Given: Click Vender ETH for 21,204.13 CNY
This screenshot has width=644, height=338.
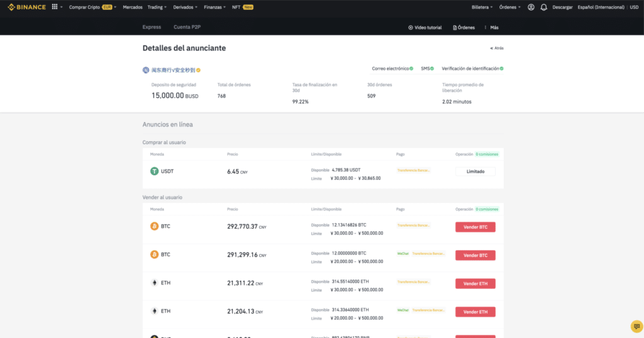Looking at the screenshot, I should click(475, 312).
